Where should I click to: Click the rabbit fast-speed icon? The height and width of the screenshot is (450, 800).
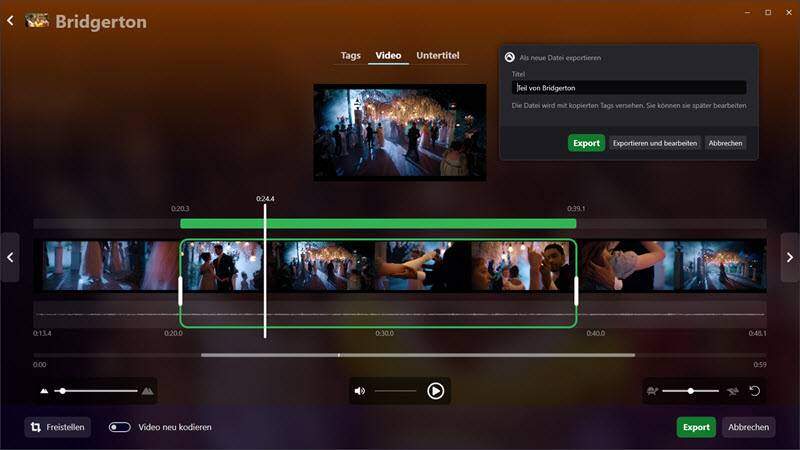[x=732, y=391]
